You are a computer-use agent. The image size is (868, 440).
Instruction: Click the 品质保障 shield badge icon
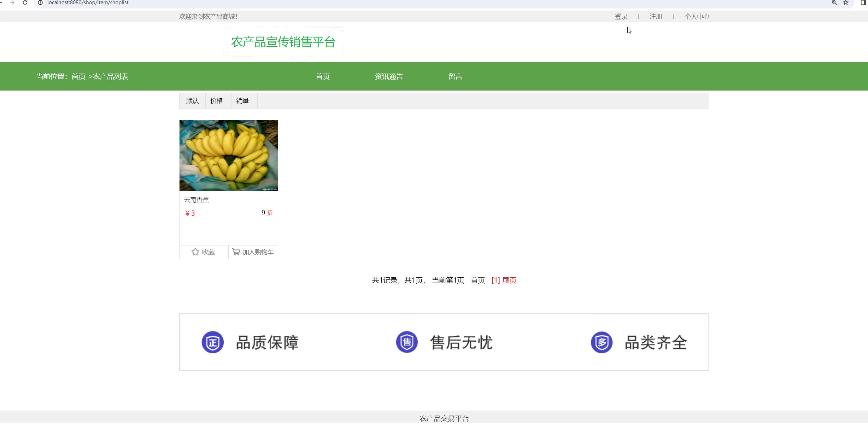pos(212,342)
